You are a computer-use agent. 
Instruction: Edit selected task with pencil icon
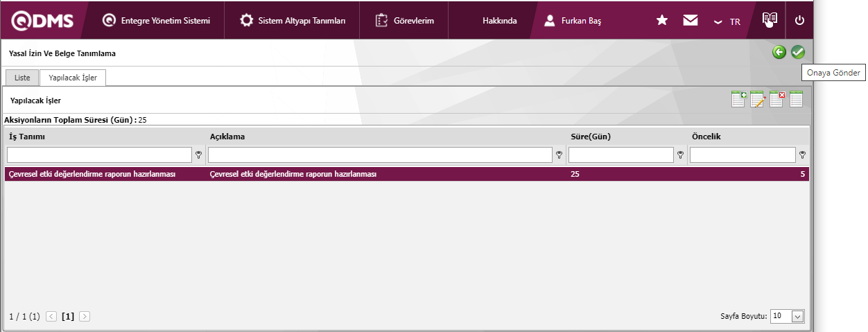(758, 100)
